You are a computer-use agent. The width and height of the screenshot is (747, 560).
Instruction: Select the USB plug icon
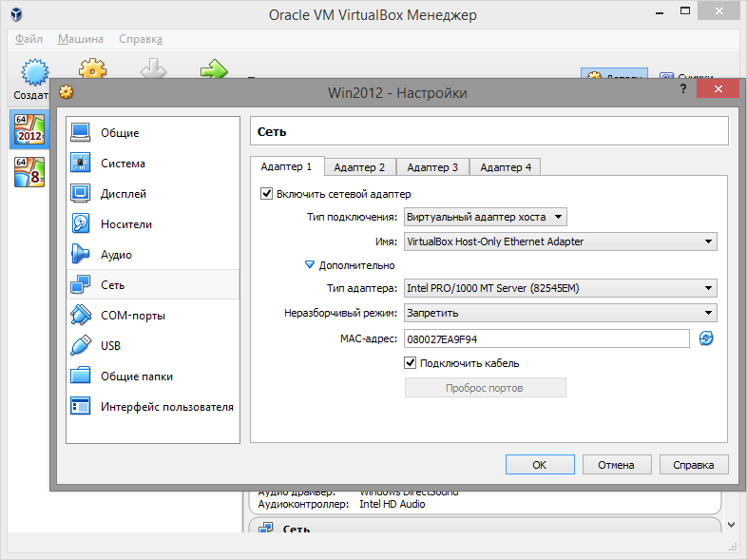click(81, 345)
